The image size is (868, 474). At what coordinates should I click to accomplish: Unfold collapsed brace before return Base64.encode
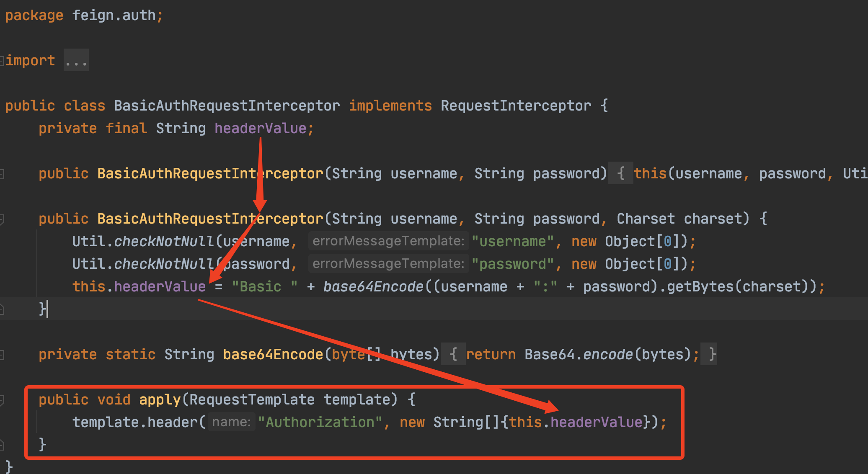tap(453, 355)
